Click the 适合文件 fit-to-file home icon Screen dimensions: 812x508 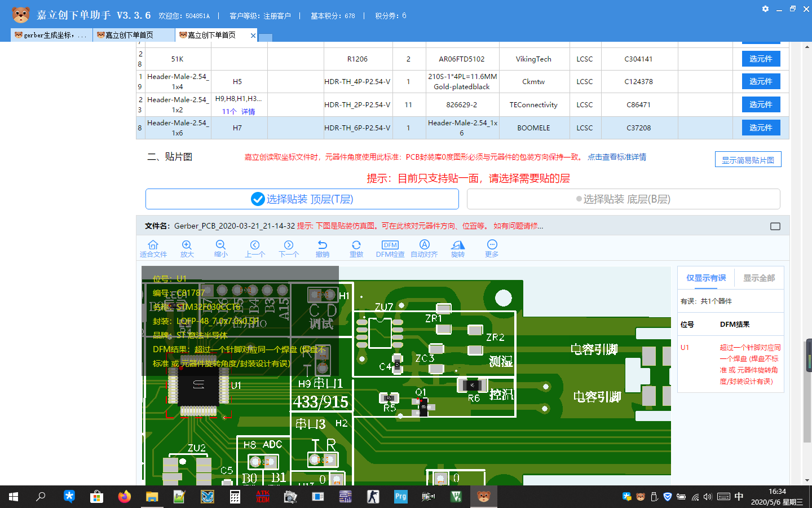pos(153,248)
